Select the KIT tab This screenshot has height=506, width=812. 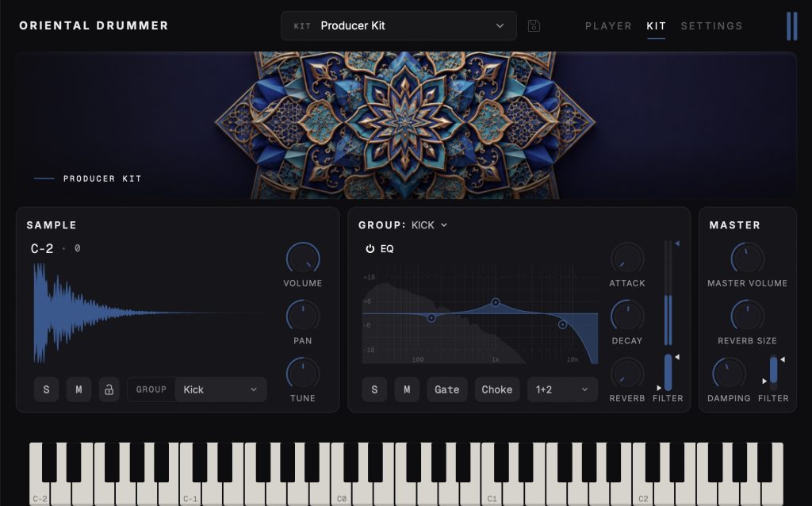tap(656, 26)
